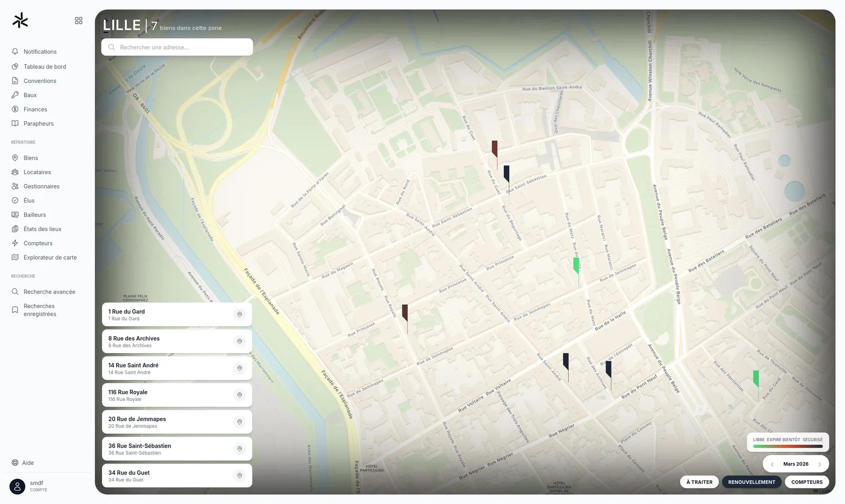Click the green map marker near Rue du Gard
Viewport: 845px width, 504px height.
756,379
